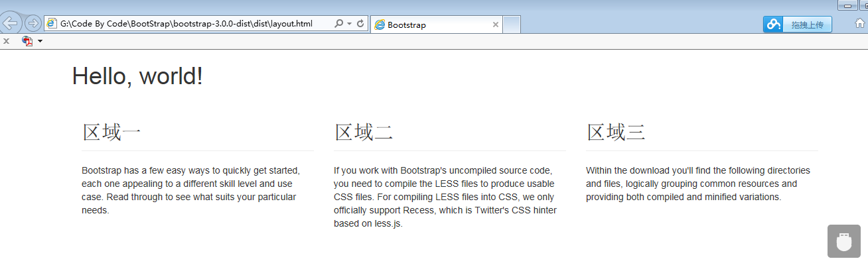Image resolution: width=868 pixels, height=277 pixels.
Task: Open a new blank tab
Action: (x=512, y=25)
